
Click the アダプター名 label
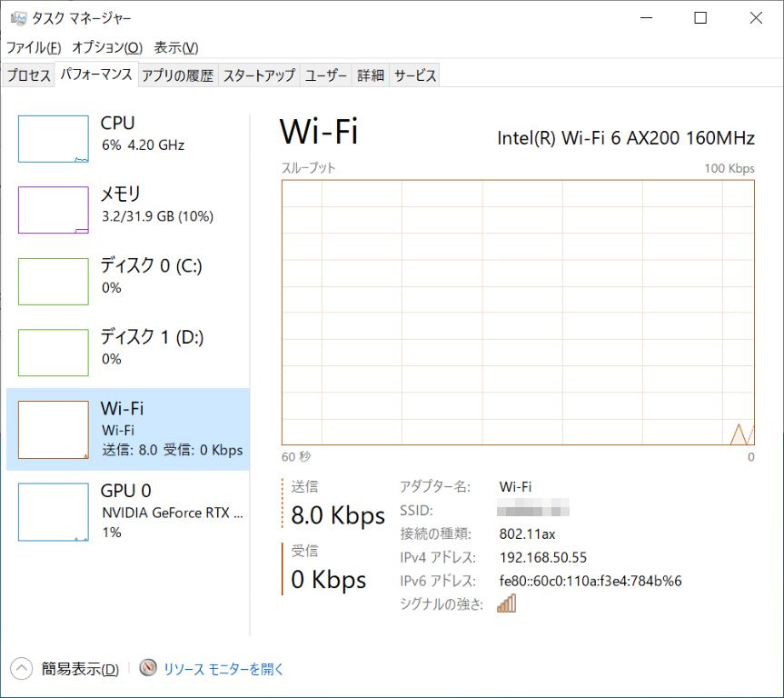click(x=435, y=487)
